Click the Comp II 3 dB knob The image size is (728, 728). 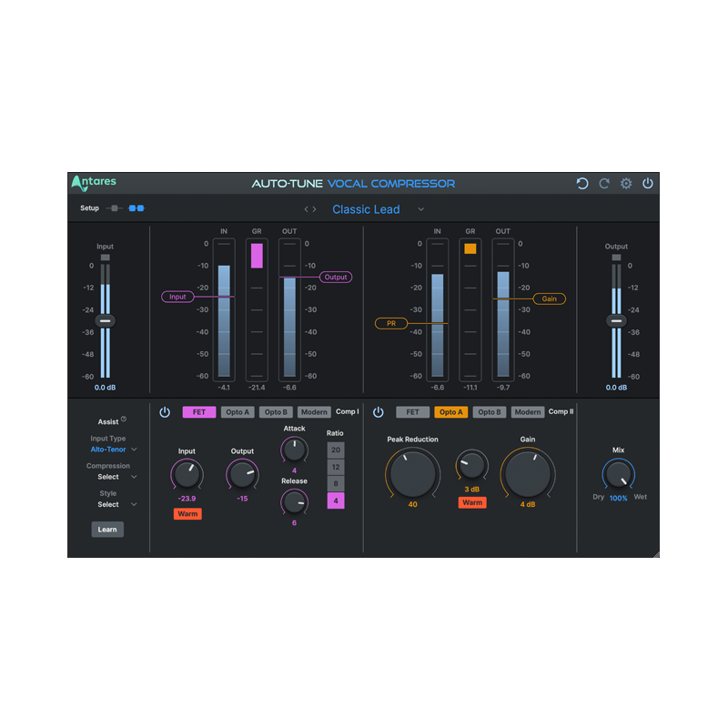(x=471, y=466)
